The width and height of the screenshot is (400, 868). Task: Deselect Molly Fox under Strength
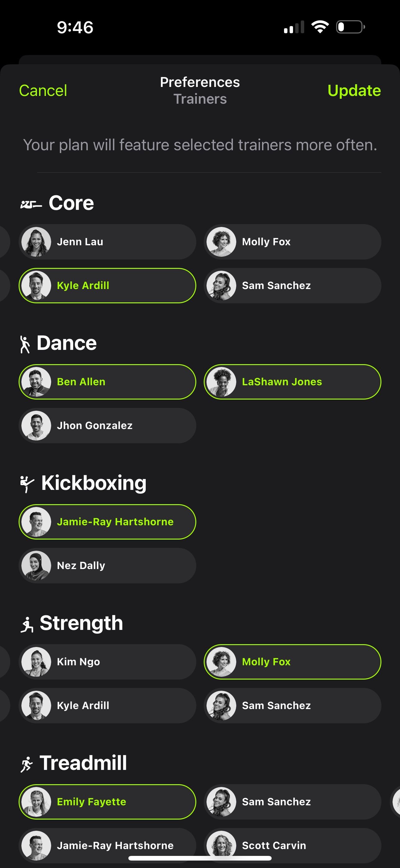(292, 662)
